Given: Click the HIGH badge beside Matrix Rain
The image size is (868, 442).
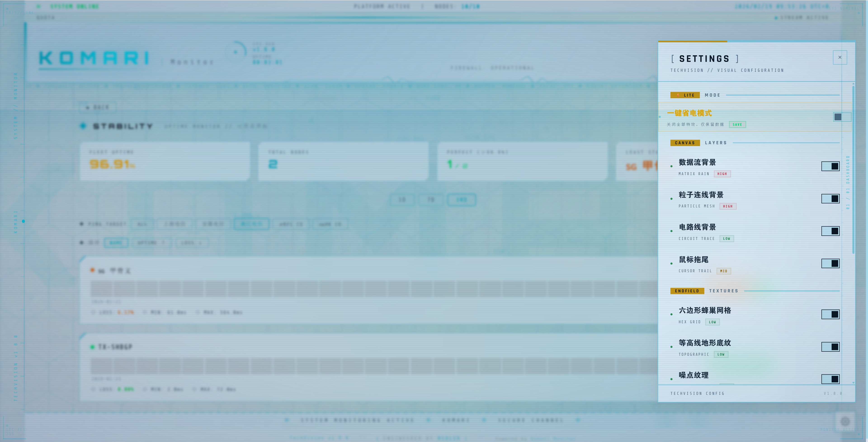Looking at the screenshot, I should [722, 174].
